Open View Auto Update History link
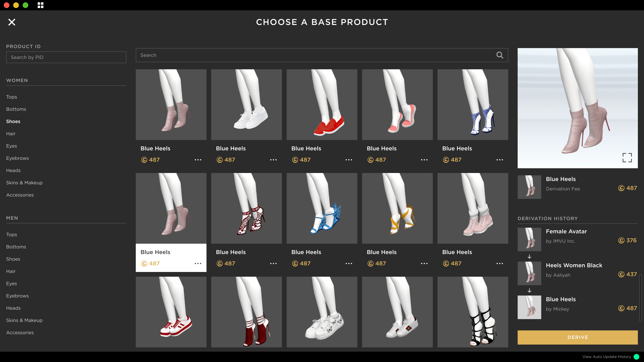644x362 pixels. tap(607, 357)
